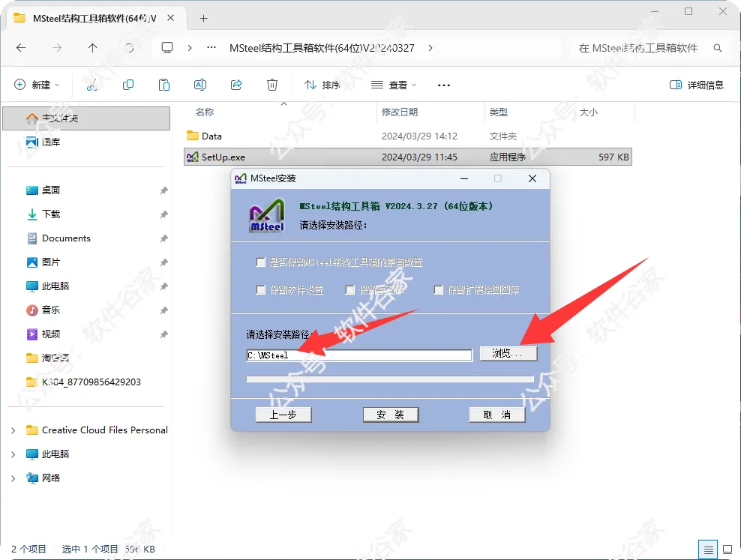Viewport: 741px width, 560px height.
Task: Click the search magnifier icon
Action: [717, 48]
